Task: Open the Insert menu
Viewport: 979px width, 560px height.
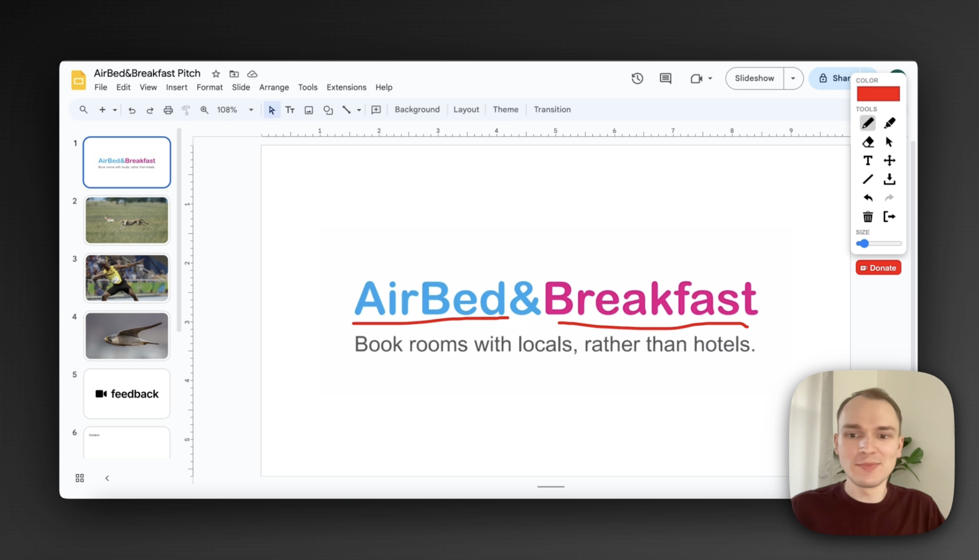Action: point(176,87)
